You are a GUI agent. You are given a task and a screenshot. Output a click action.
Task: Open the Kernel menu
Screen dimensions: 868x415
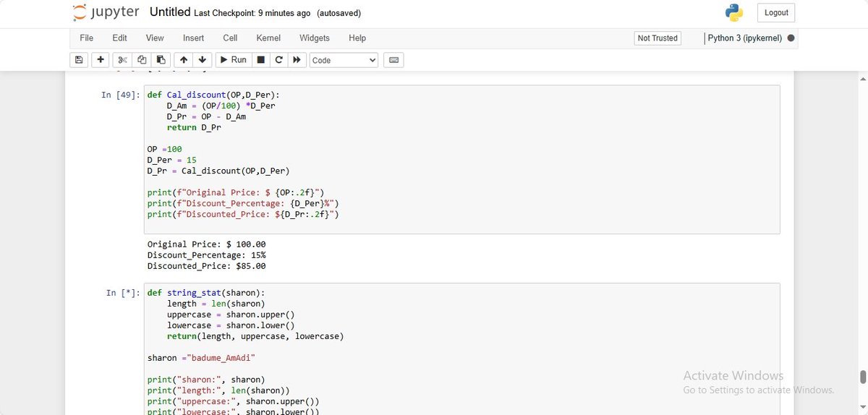click(268, 38)
